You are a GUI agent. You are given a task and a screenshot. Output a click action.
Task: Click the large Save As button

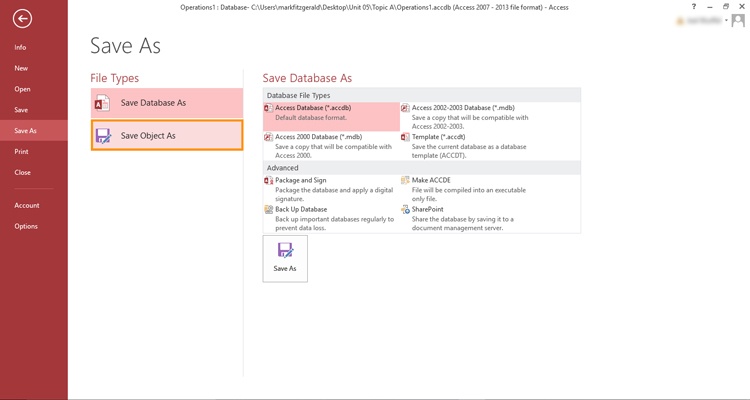pos(285,258)
